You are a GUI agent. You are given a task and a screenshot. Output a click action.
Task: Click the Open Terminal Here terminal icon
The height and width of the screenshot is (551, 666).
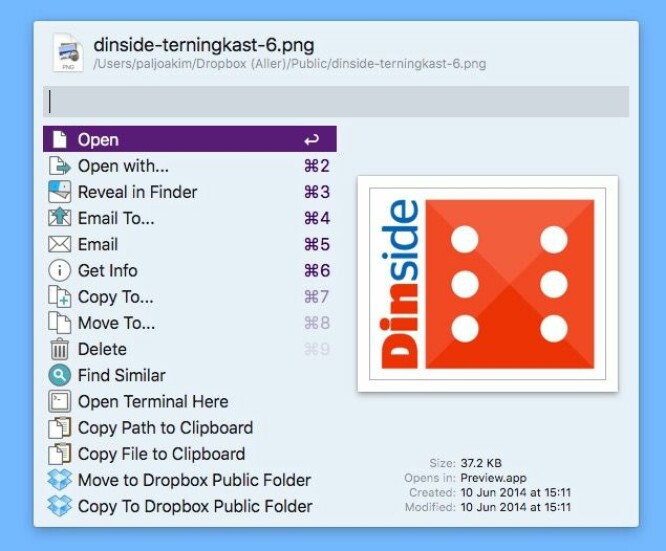[x=59, y=401]
